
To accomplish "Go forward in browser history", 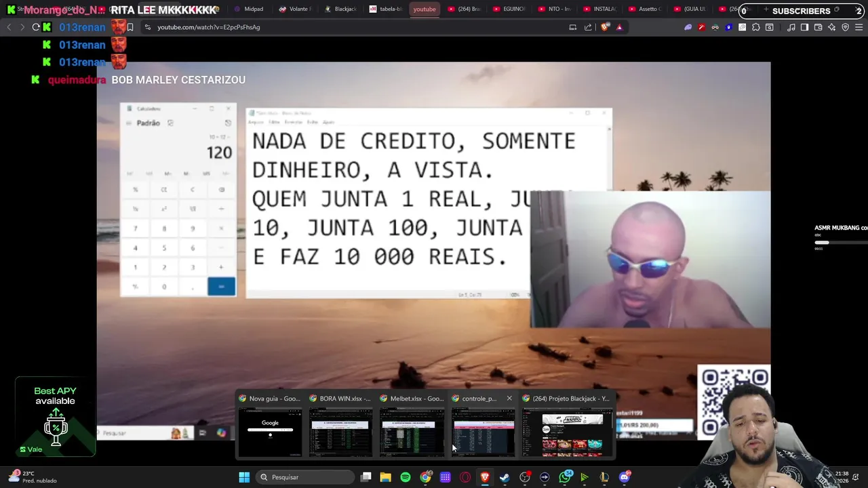I will 22,27.
